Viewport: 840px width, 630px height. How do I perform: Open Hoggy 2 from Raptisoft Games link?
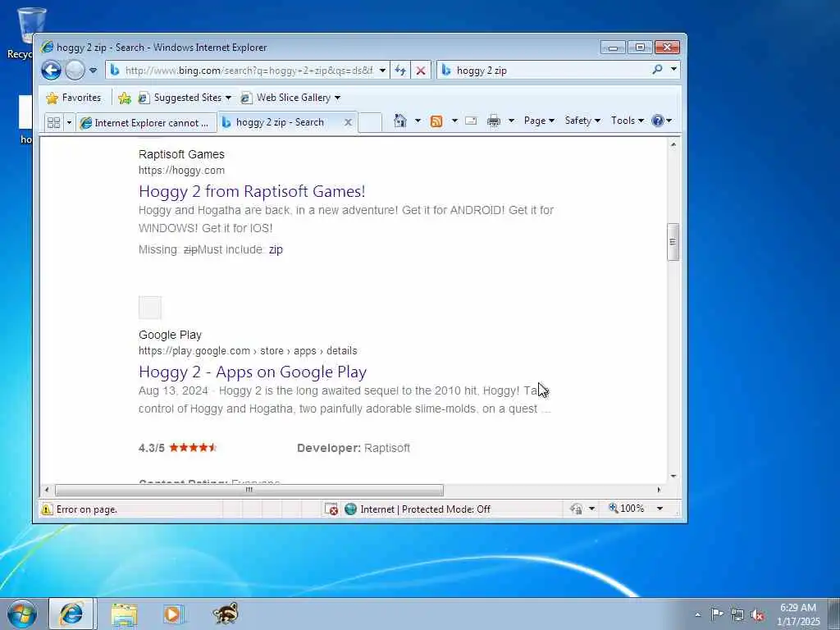click(252, 191)
